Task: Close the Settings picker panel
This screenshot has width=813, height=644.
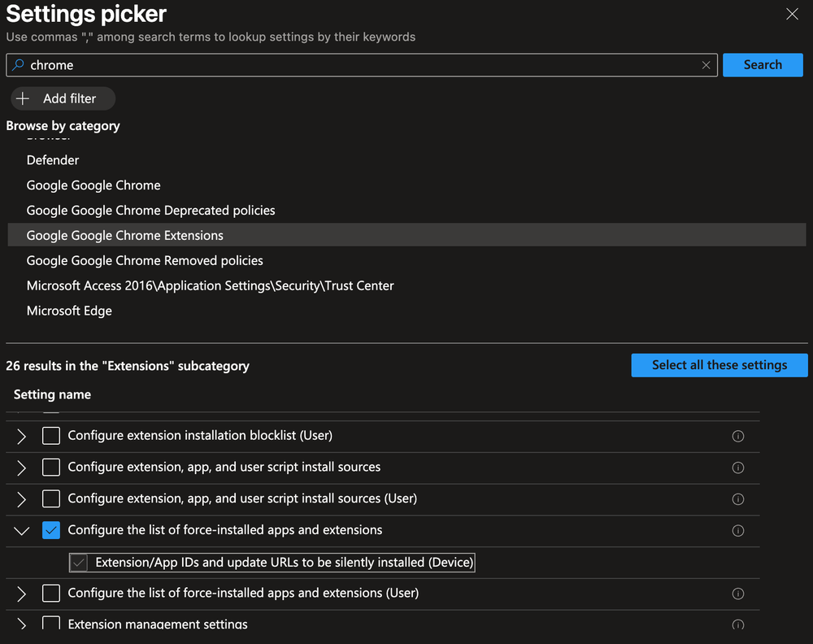Action: 791,14
